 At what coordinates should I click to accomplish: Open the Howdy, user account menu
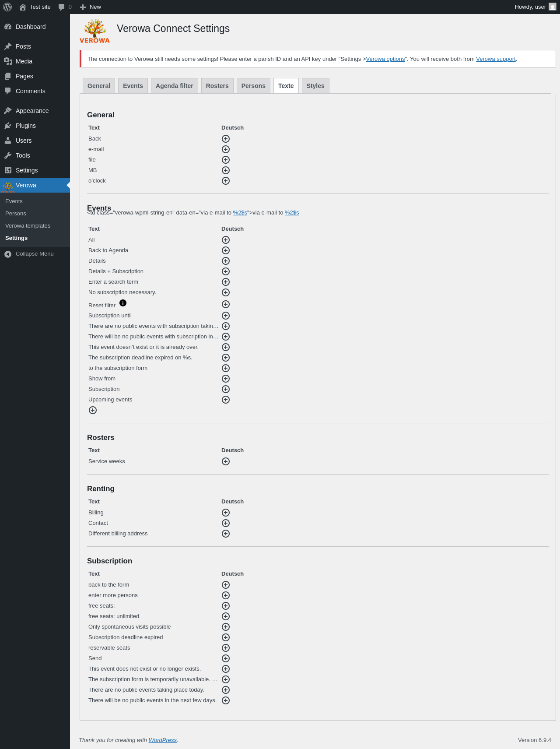click(535, 7)
